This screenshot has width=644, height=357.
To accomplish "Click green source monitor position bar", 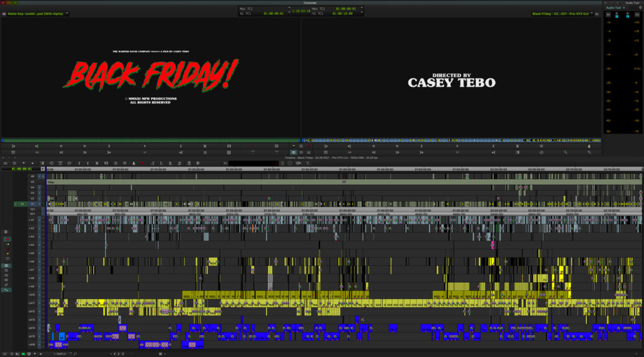I will [x=151, y=140].
